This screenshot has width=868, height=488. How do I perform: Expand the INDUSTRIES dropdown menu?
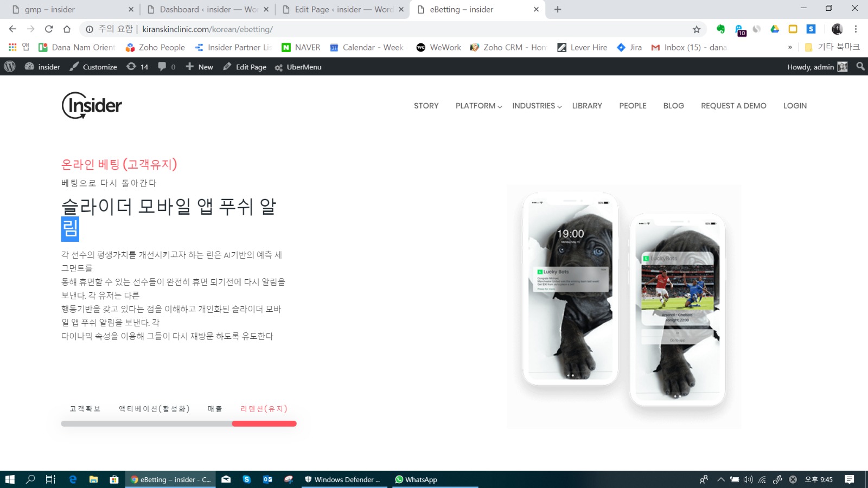(537, 106)
